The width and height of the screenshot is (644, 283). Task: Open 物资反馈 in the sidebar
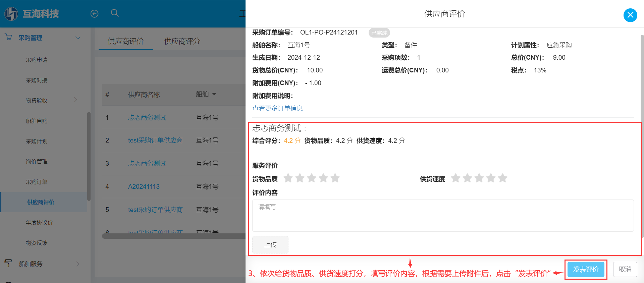(x=37, y=243)
